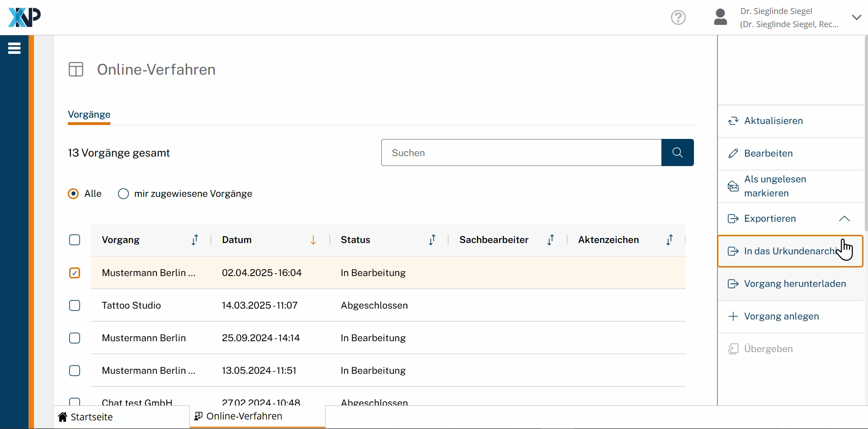Sort by Aktenzeichen column arrows

[670, 240]
